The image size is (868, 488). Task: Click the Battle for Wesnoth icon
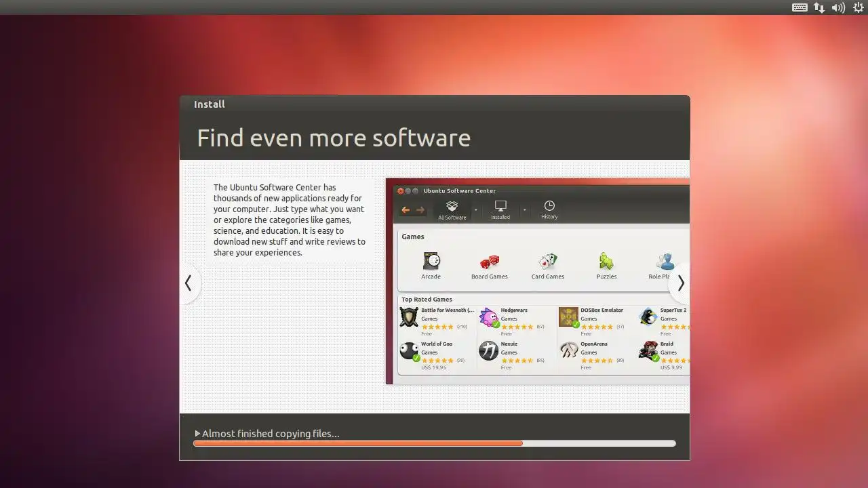click(x=409, y=317)
